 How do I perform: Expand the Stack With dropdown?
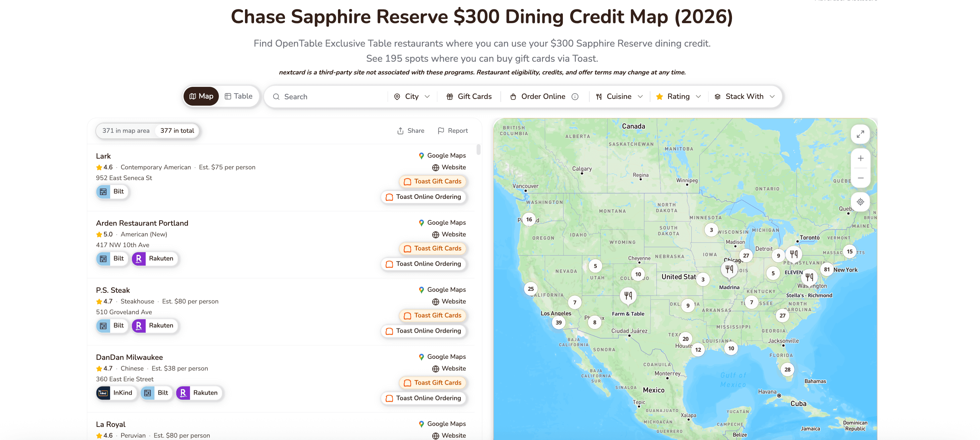pyautogui.click(x=744, y=97)
